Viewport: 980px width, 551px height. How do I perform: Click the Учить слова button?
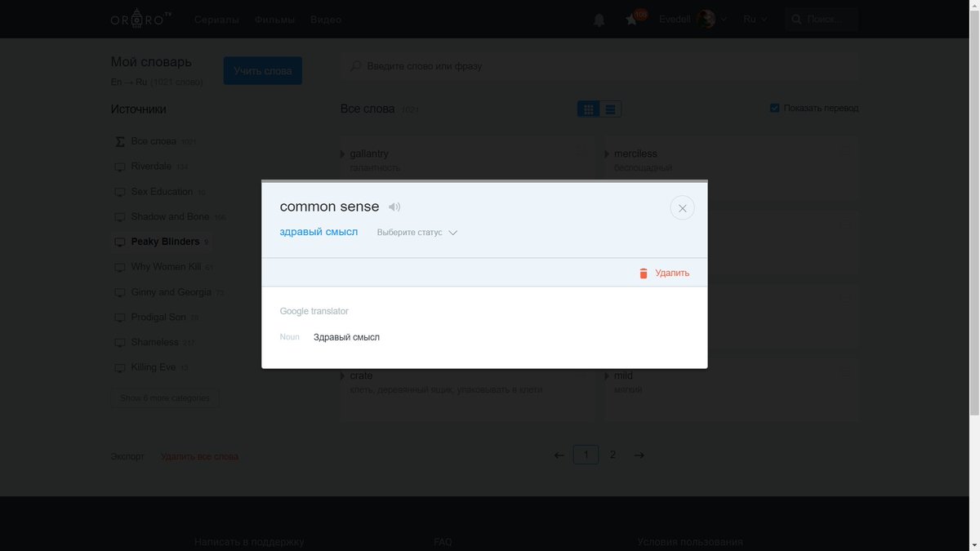tap(263, 71)
